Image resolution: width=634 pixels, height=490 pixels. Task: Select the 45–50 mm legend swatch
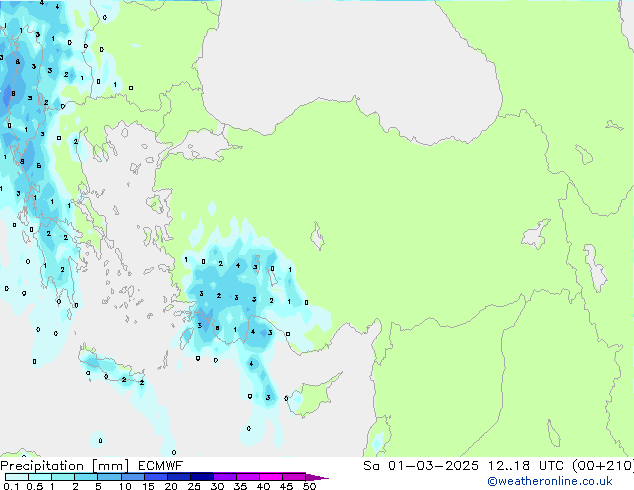294,477
